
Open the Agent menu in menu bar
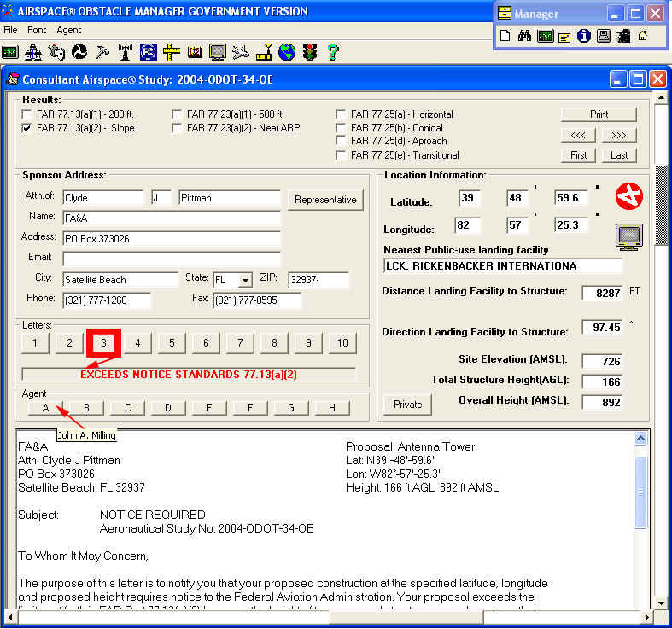69,30
